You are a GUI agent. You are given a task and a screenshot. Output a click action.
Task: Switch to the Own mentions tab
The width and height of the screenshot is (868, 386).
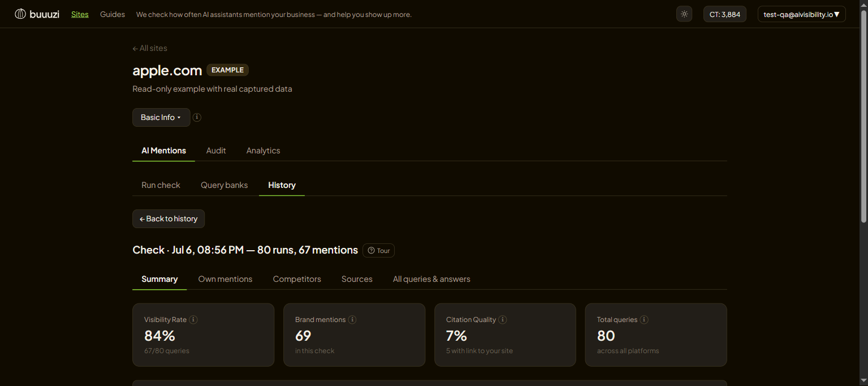[226, 279]
